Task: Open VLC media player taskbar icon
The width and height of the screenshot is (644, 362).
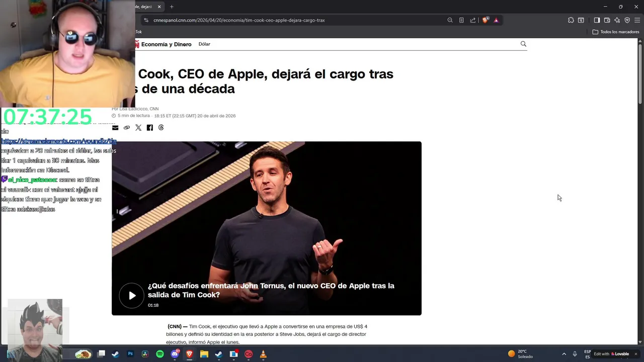Action: click(x=263, y=354)
